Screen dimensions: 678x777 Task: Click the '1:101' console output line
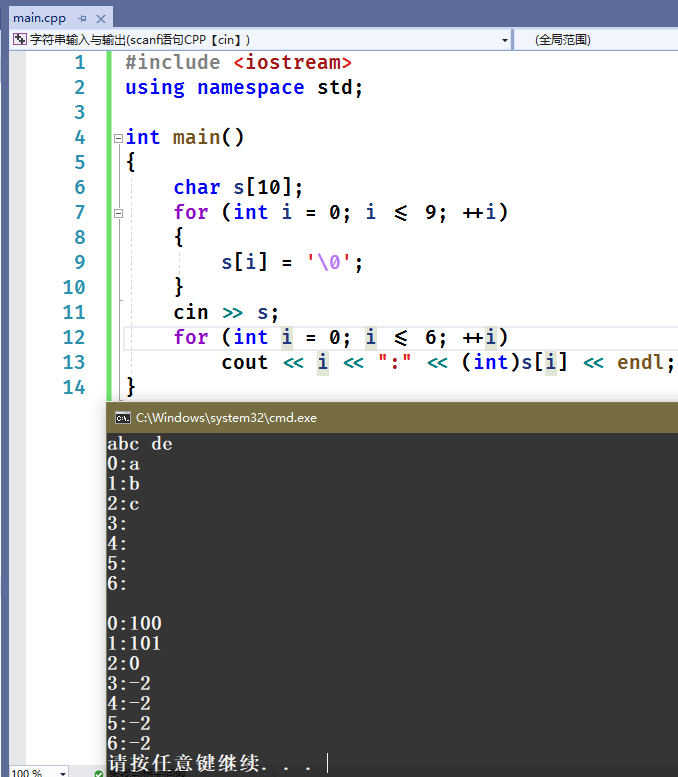pos(134,643)
